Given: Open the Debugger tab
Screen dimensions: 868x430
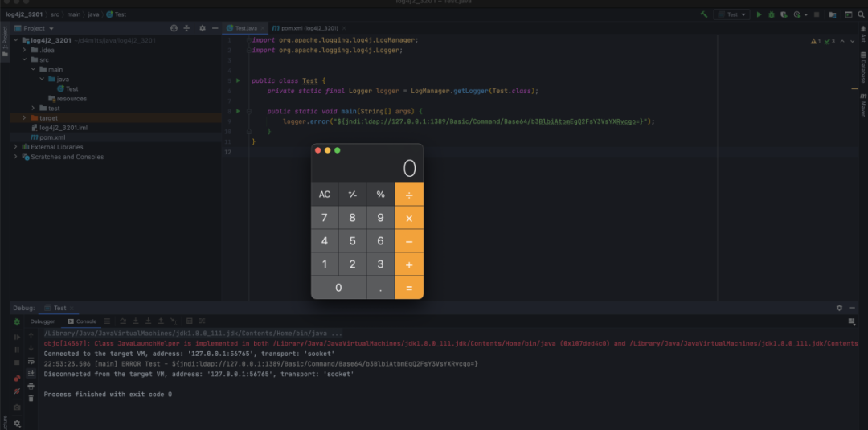Looking at the screenshot, I should tap(43, 321).
